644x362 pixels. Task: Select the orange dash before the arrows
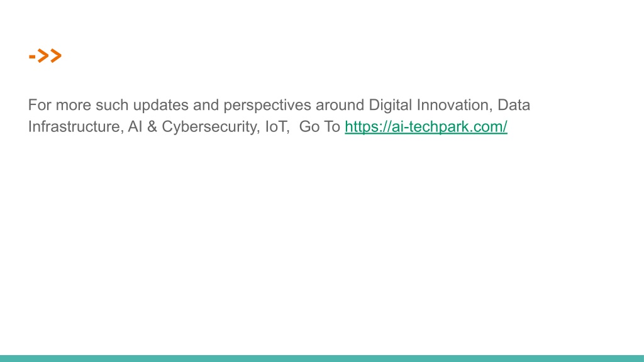click(x=32, y=56)
